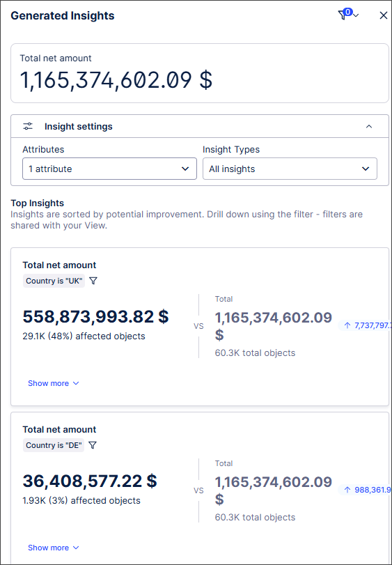Click the 7,737,797 improvement badge

point(365,326)
